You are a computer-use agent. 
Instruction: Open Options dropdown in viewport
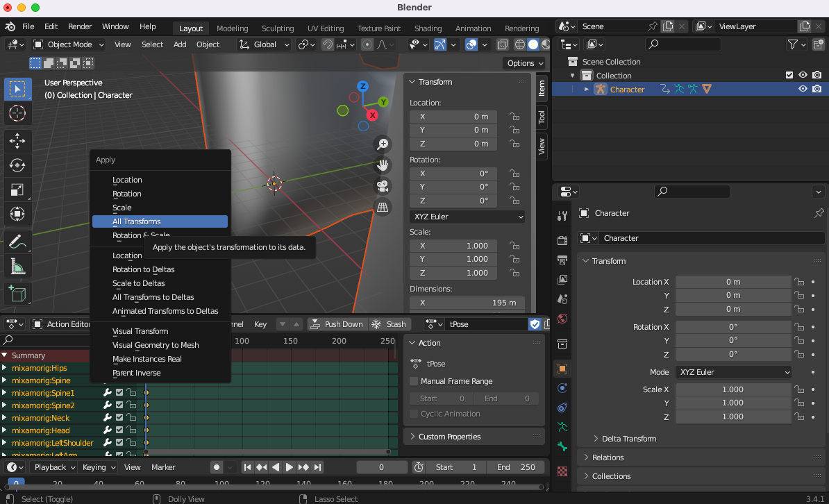pos(525,63)
